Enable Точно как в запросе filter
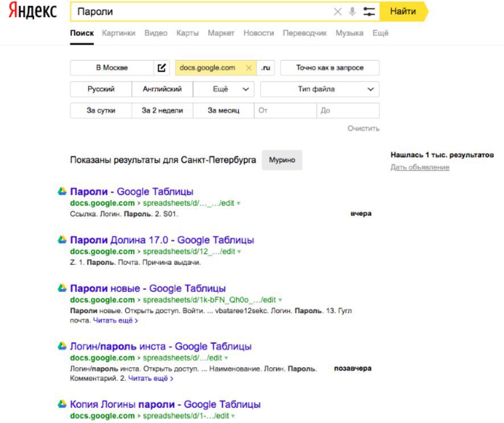Image resolution: width=504 pixels, height=423 pixels. pyautogui.click(x=330, y=68)
